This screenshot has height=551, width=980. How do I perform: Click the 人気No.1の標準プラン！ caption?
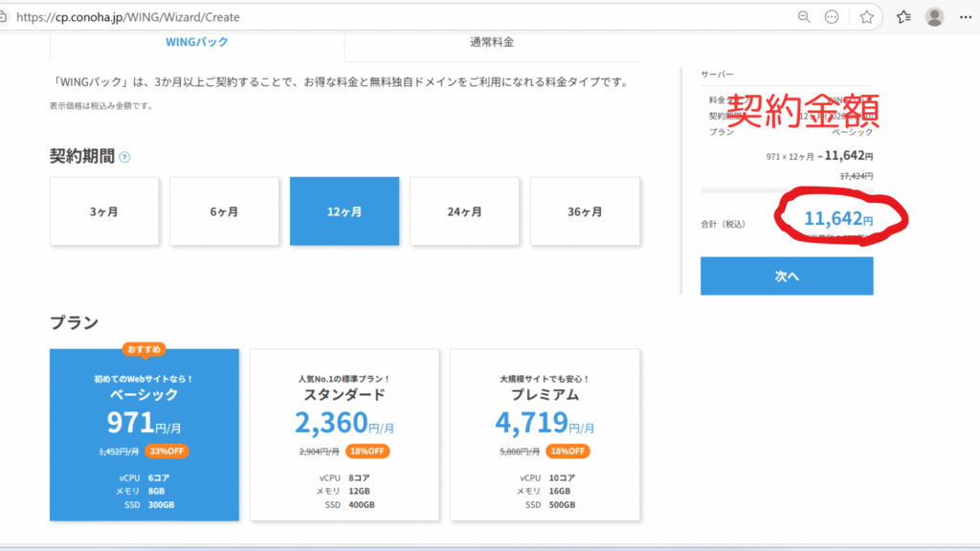pyautogui.click(x=345, y=379)
